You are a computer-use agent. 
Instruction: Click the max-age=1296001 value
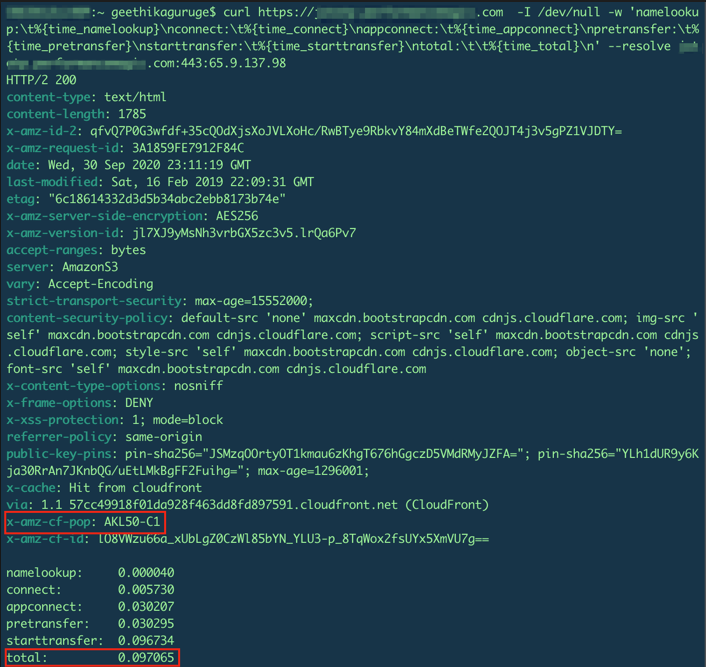313,471
